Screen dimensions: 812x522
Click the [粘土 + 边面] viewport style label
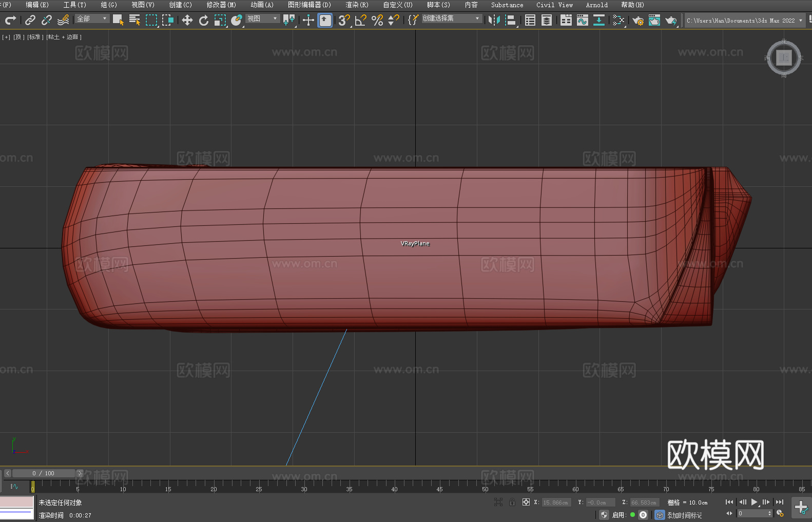point(64,37)
